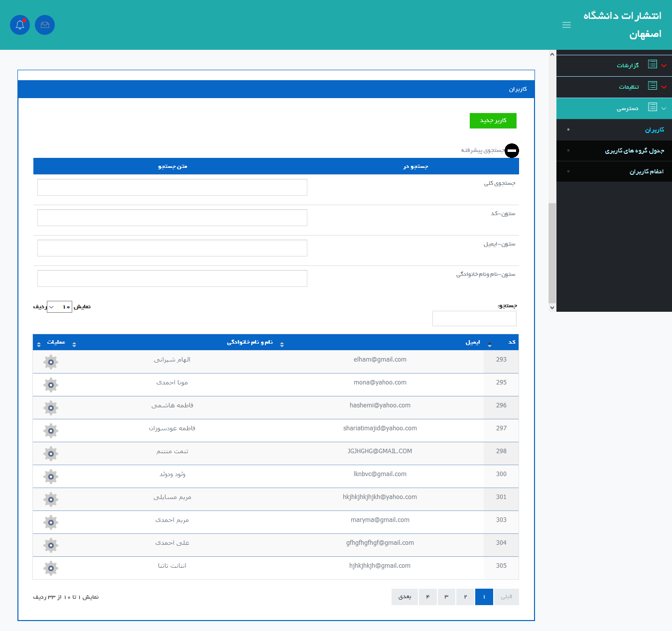The image size is (672, 631).
Task: Sort table by ایمیل column
Action: coord(472,343)
